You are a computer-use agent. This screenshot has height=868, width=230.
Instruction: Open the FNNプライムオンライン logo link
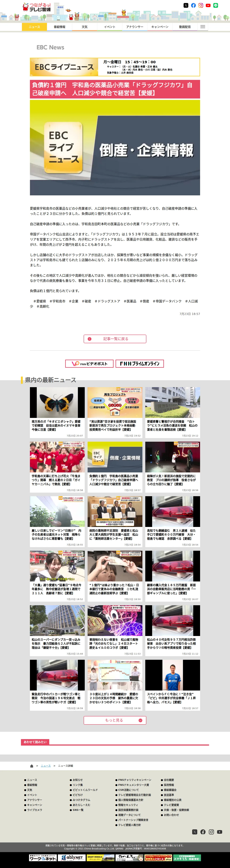point(140,364)
